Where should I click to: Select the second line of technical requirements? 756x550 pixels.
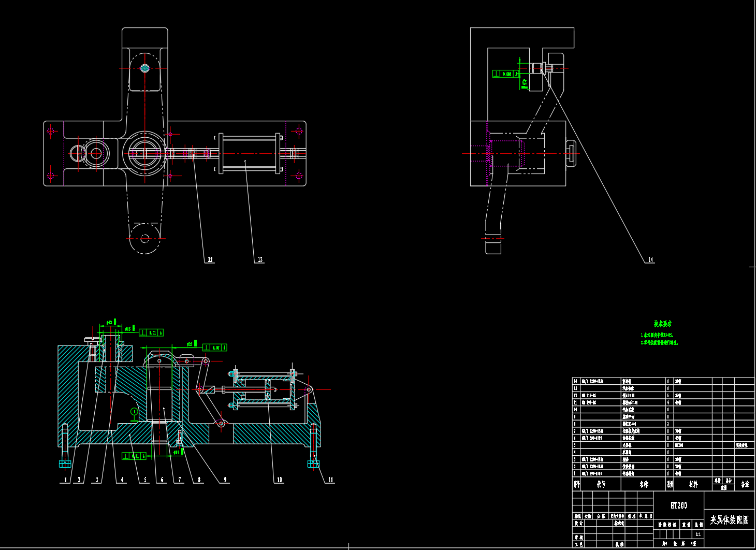659,343
